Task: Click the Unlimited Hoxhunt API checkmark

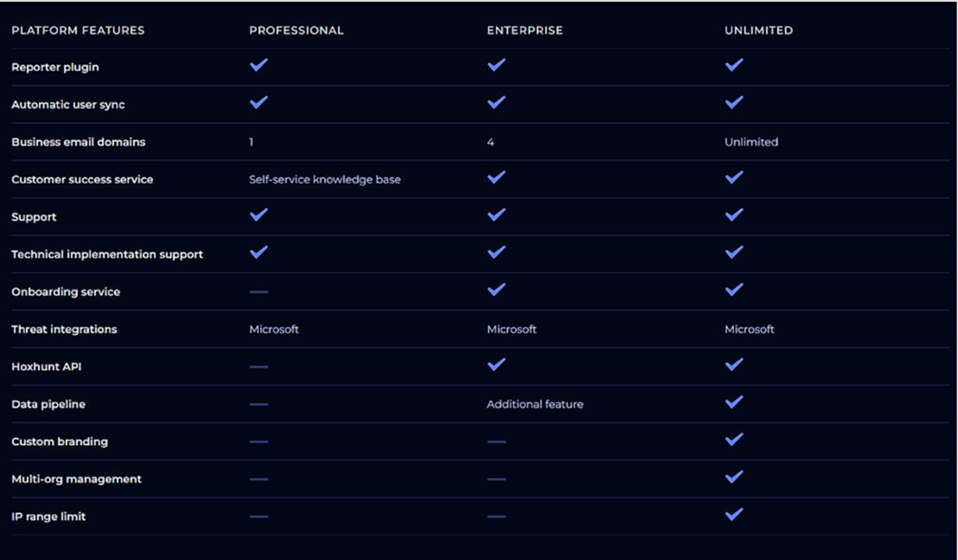Action: [x=734, y=365]
